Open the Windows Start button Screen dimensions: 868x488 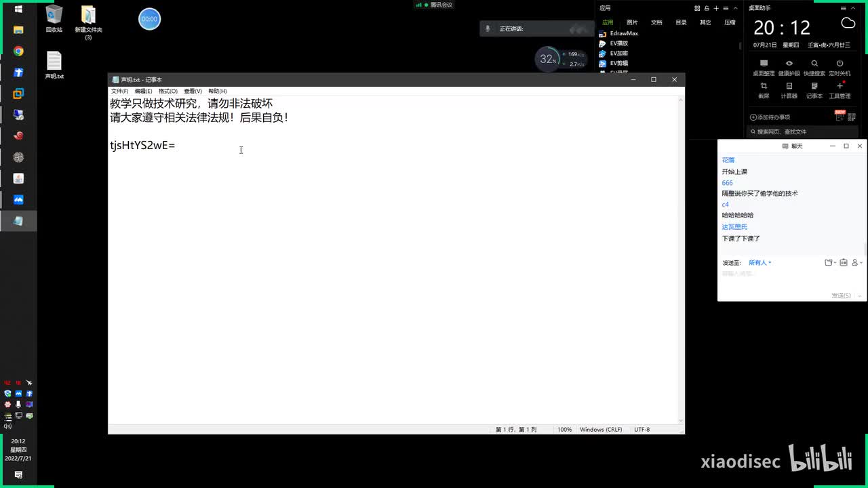pyautogui.click(x=18, y=9)
